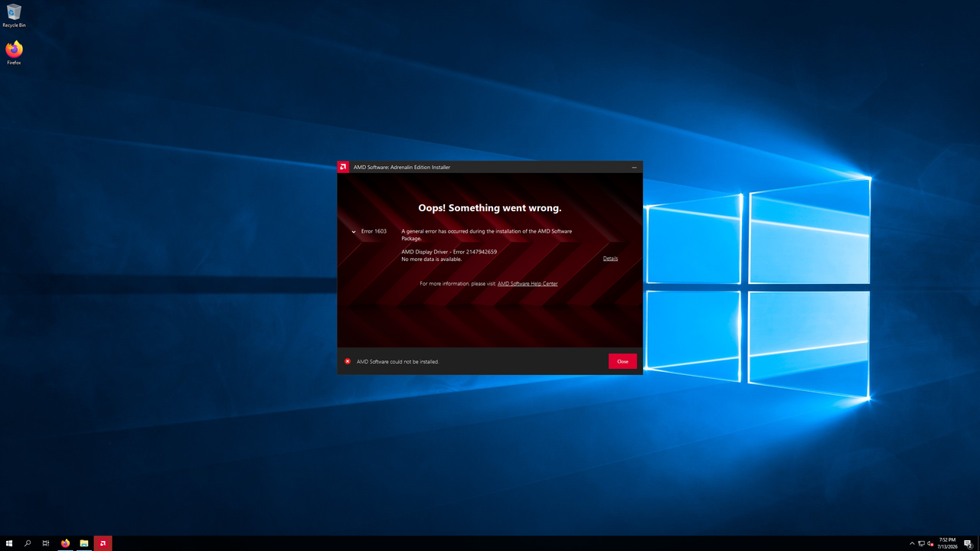Click the Error 1603 label
The width and height of the screenshot is (980, 551).
[374, 231]
